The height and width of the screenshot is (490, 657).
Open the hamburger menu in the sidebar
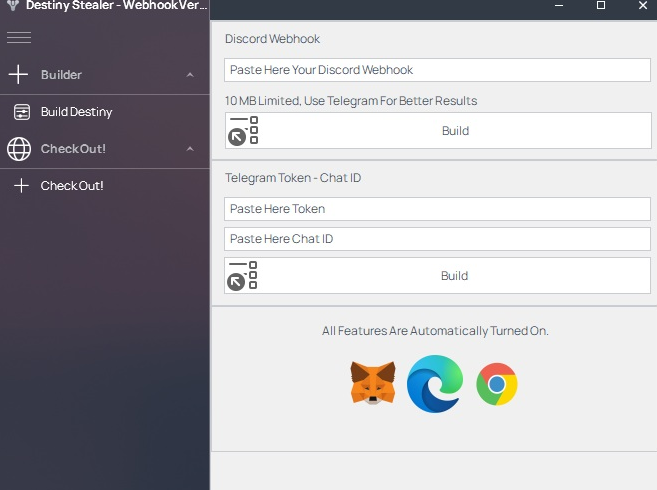click(x=19, y=37)
